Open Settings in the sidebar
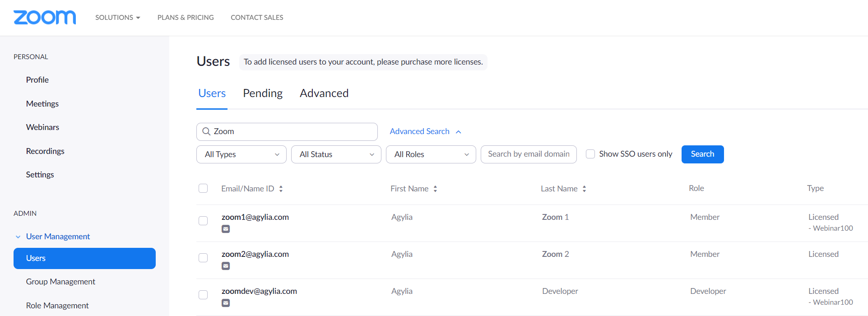The height and width of the screenshot is (316, 868). [40, 175]
